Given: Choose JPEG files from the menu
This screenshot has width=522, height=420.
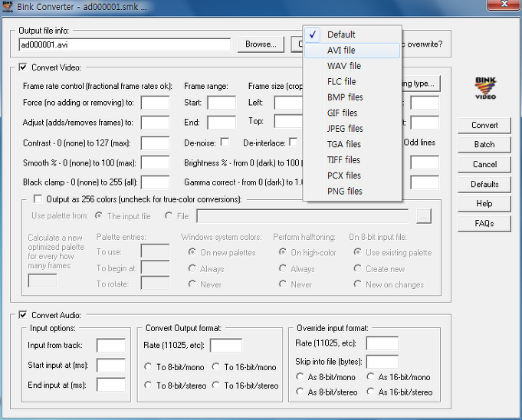Looking at the screenshot, I should (x=353, y=129).
